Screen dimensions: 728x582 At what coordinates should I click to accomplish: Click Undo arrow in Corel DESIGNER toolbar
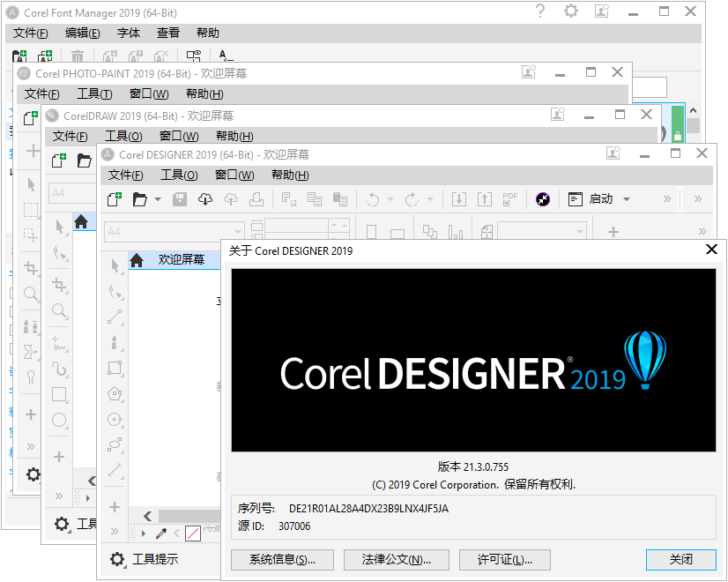point(372,199)
